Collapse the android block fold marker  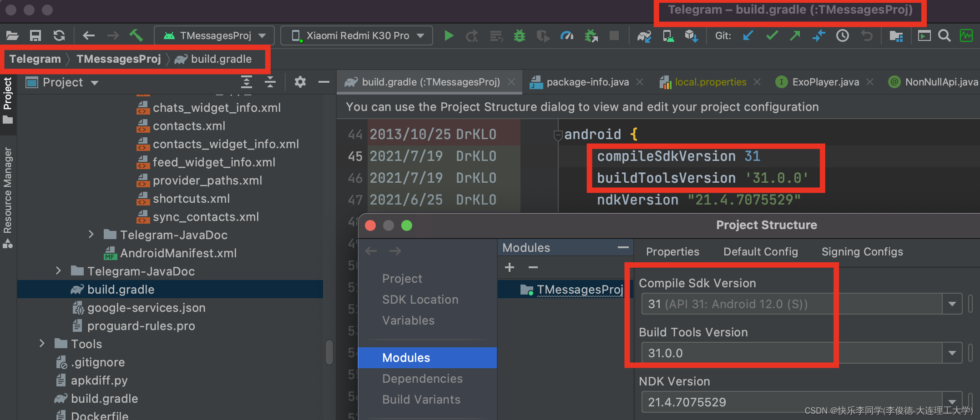click(x=558, y=135)
